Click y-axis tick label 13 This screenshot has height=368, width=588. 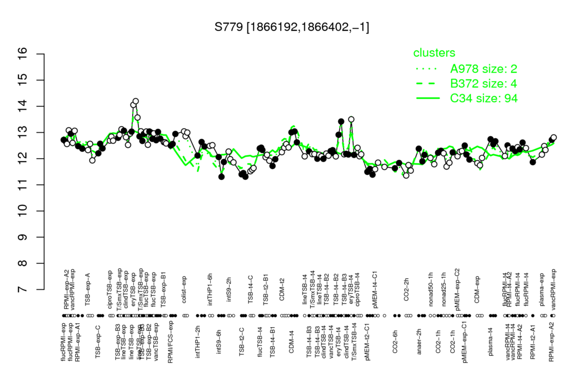tap(23, 133)
